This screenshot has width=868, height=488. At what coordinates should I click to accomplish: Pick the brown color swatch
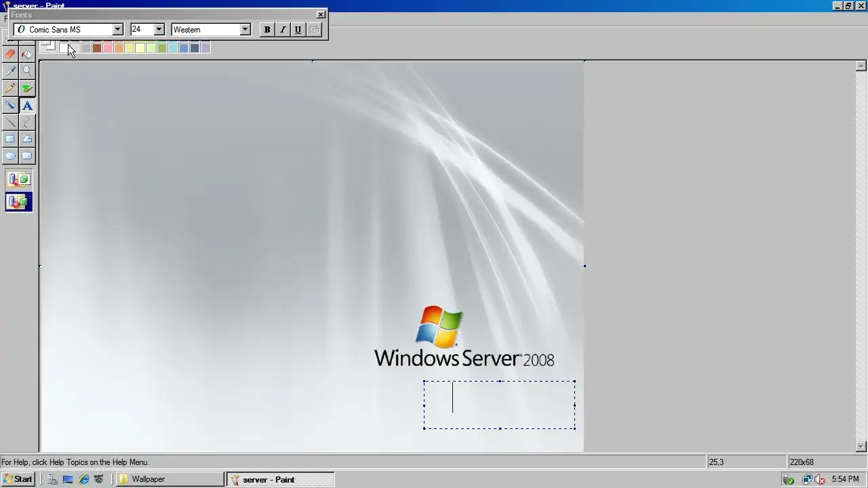[97, 47]
